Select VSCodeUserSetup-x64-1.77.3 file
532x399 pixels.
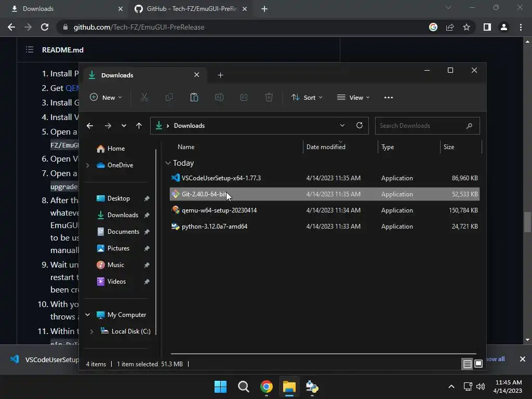pyautogui.click(x=325, y=178)
